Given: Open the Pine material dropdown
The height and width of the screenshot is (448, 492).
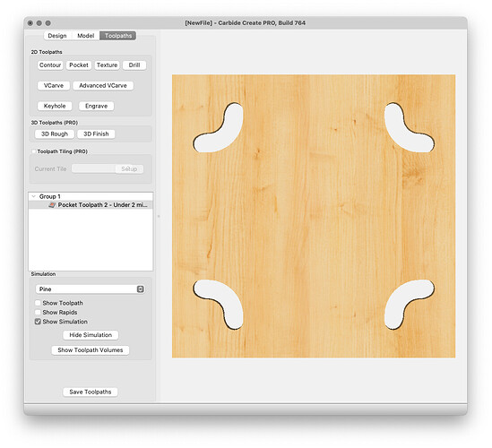Looking at the screenshot, I should 90,289.
